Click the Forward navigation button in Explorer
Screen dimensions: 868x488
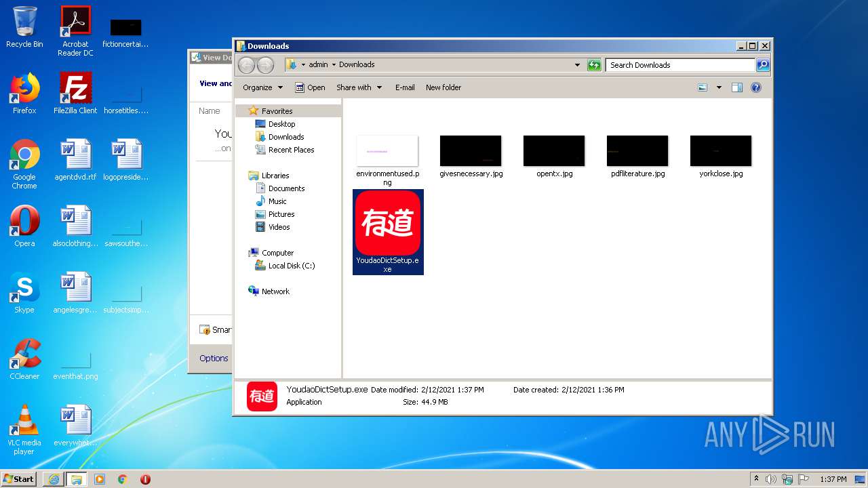(x=266, y=65)
